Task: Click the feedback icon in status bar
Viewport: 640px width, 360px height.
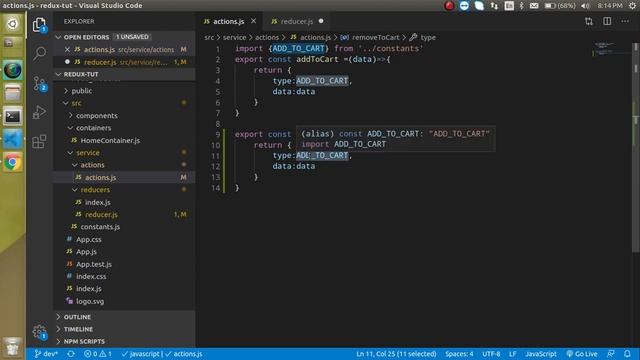Action: 611,354
